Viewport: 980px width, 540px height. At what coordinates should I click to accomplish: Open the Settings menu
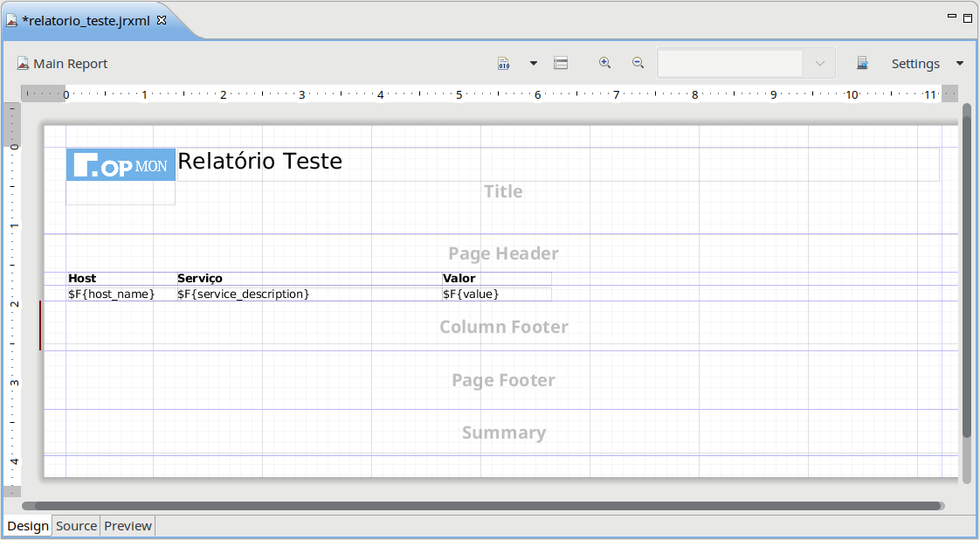tap(914, 64)
